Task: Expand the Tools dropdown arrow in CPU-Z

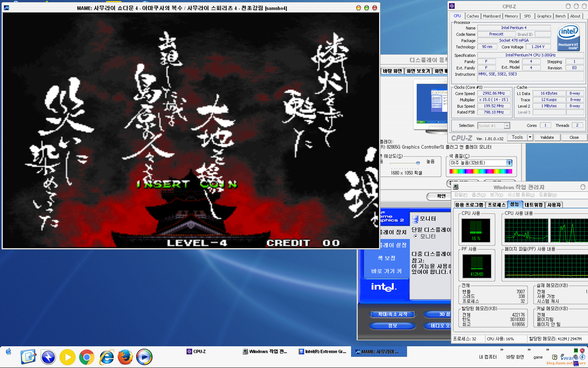Action: coord(530,137)
